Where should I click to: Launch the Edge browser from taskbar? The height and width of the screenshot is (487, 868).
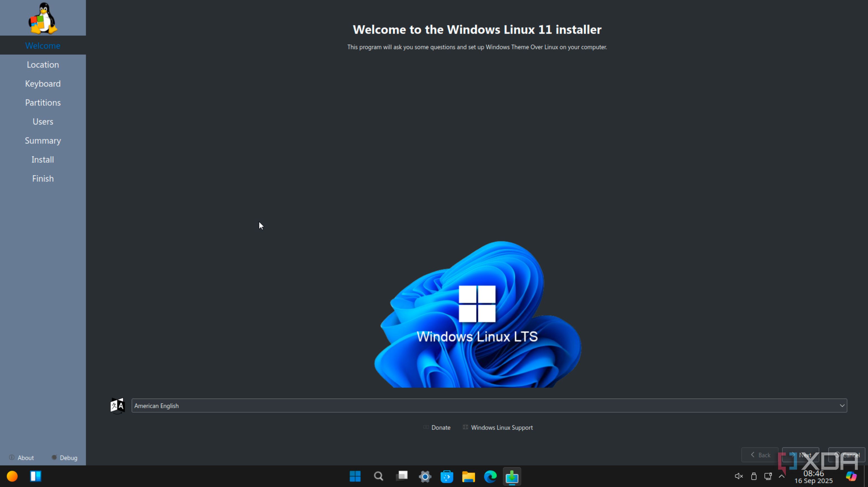(x=490, y=476)
